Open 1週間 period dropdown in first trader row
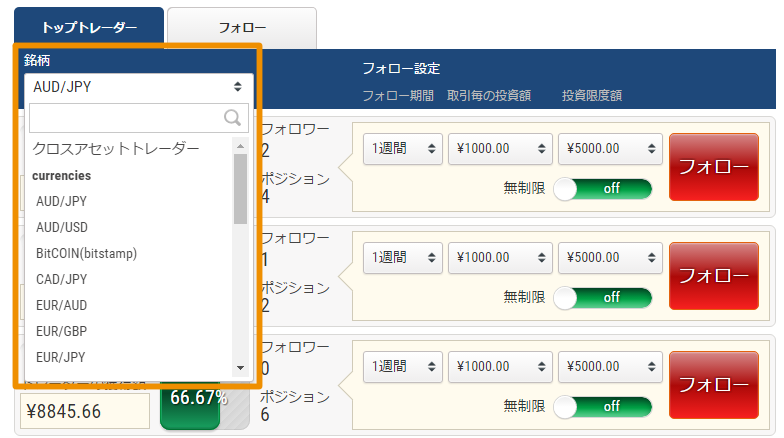Image resolution: width=784 pixels, height=438 pixels. pyautogui.click(x=403, y=148)
